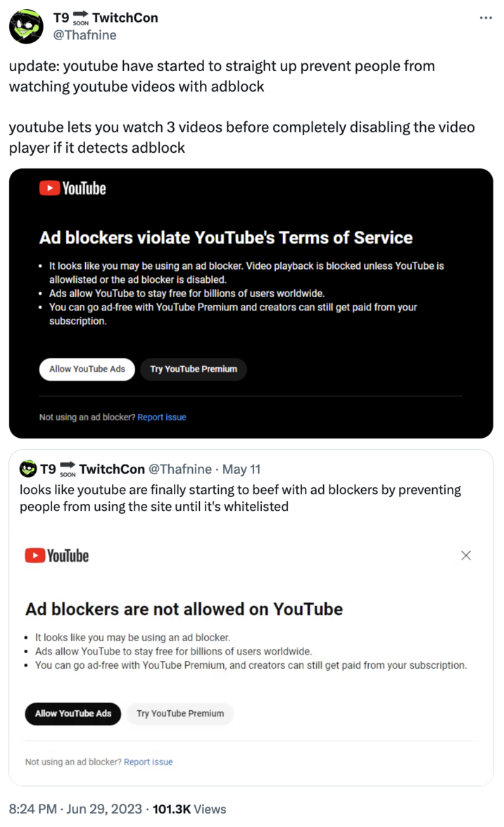Open the Report issue link in the first screenshot
This screenshot has width=504, height=827.
[x=162, y=417]
